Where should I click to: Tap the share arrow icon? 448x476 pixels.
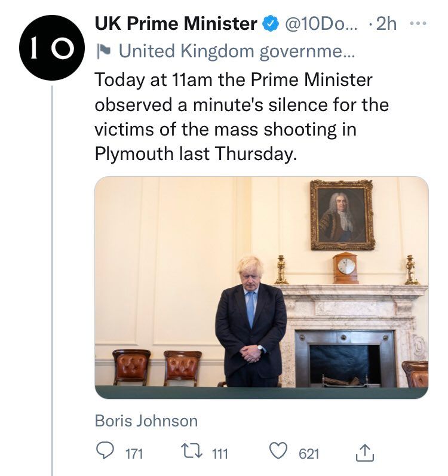pos(364,453)
